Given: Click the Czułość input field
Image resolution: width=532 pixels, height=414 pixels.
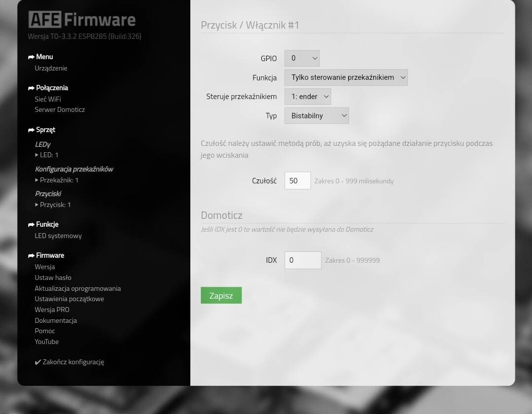Looking at the screenshot, I should click(x=297, y=180).
